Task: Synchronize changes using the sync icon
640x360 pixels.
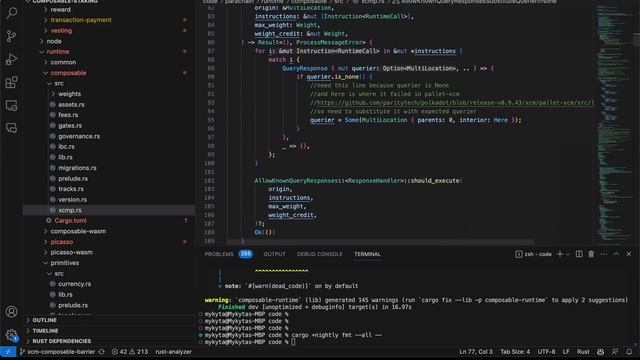Action: 102,351
